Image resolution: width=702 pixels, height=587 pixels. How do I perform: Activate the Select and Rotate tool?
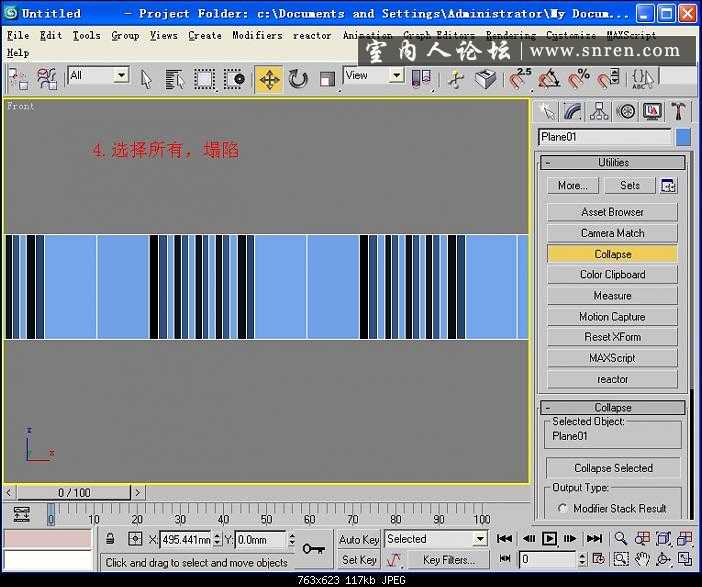pyautogui.click(x=298, y=80)
